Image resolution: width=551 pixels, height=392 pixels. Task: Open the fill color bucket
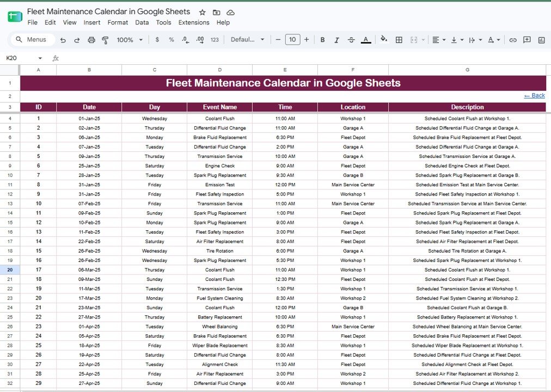coord(384,39)
